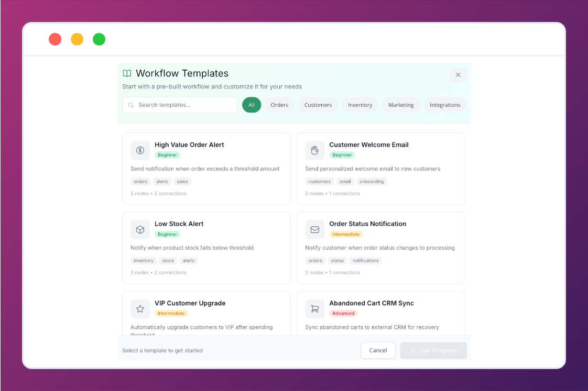
Task: Select the High Value Order Alert template title
Action: point(189,145)
